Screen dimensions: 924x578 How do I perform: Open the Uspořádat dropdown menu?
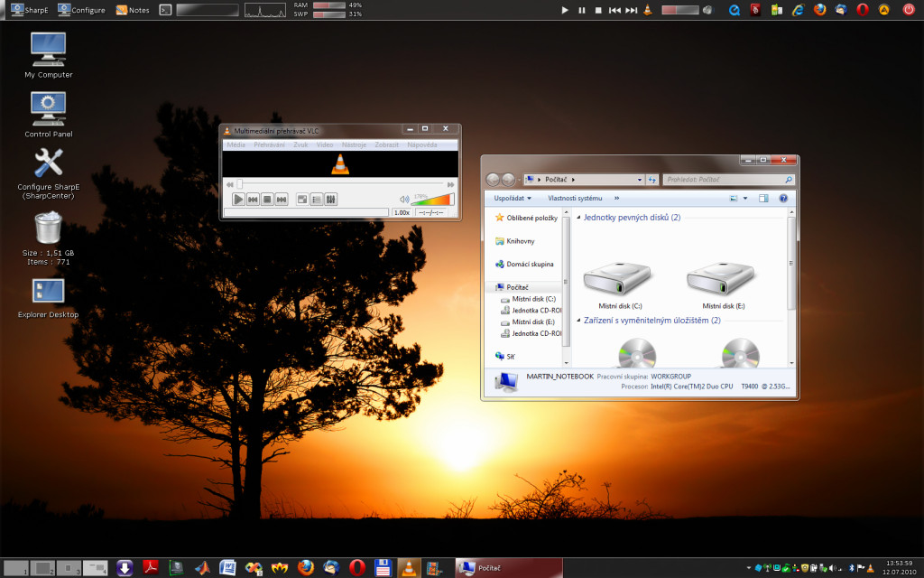click(513, 198)
